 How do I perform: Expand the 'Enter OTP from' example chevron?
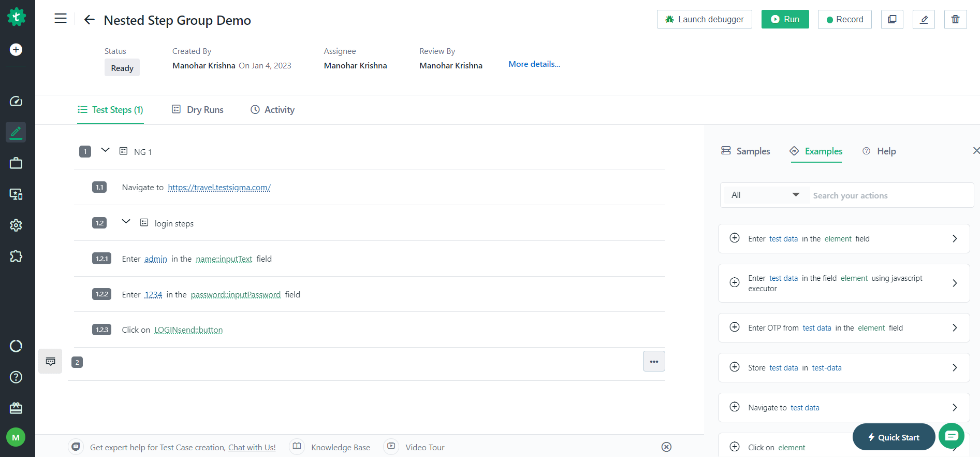[x=955, y=327]
